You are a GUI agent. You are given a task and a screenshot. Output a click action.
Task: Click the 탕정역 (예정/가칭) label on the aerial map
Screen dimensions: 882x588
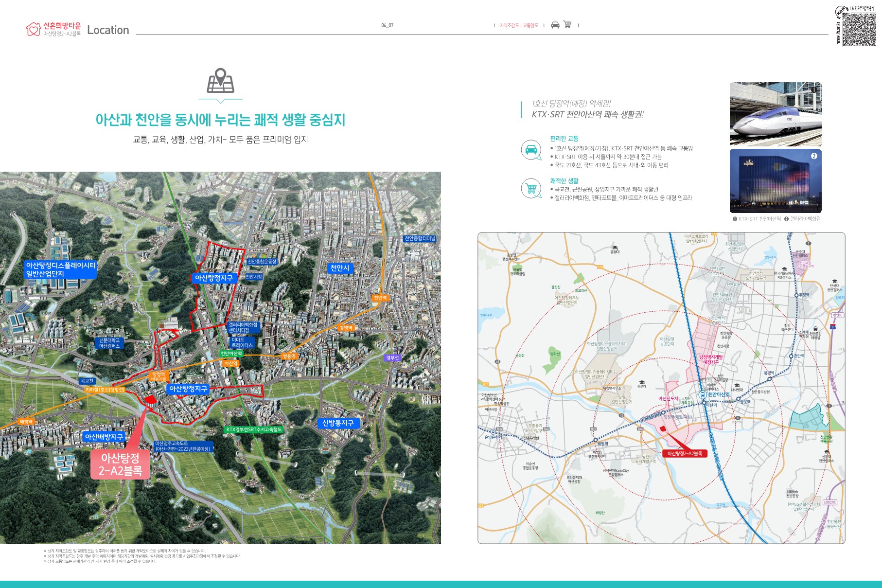[159, 376]
